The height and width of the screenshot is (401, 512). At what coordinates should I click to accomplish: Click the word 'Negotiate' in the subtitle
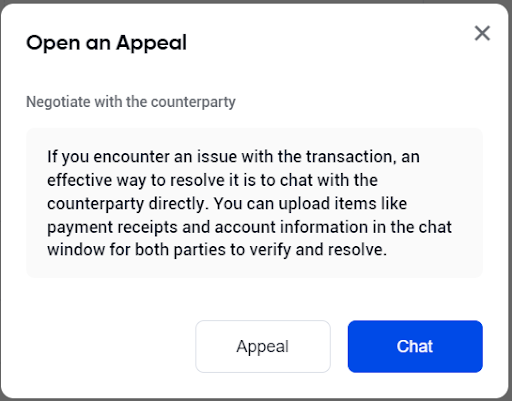(58, 102)
